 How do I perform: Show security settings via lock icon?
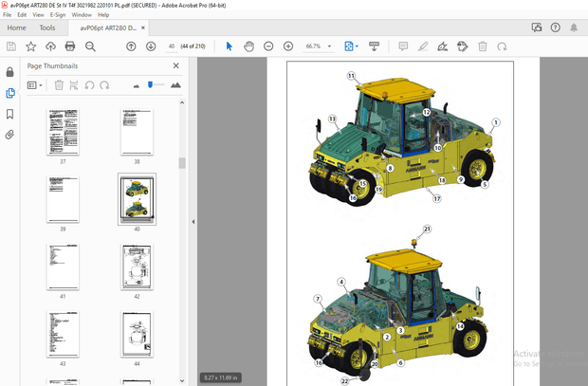(9, 72)
